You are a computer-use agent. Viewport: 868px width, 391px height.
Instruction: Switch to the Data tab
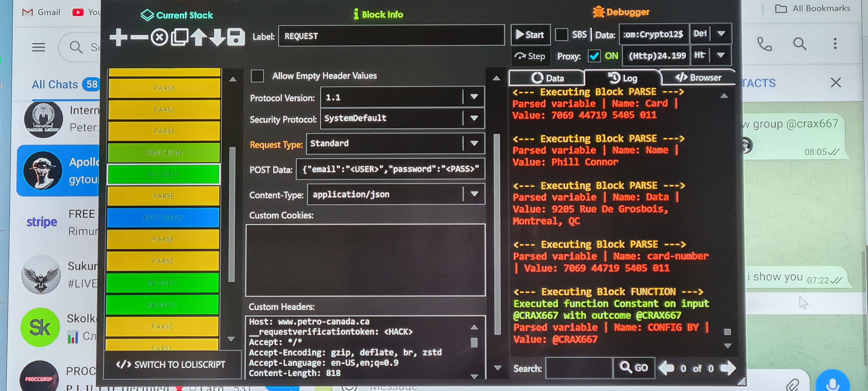pos(547,78)
